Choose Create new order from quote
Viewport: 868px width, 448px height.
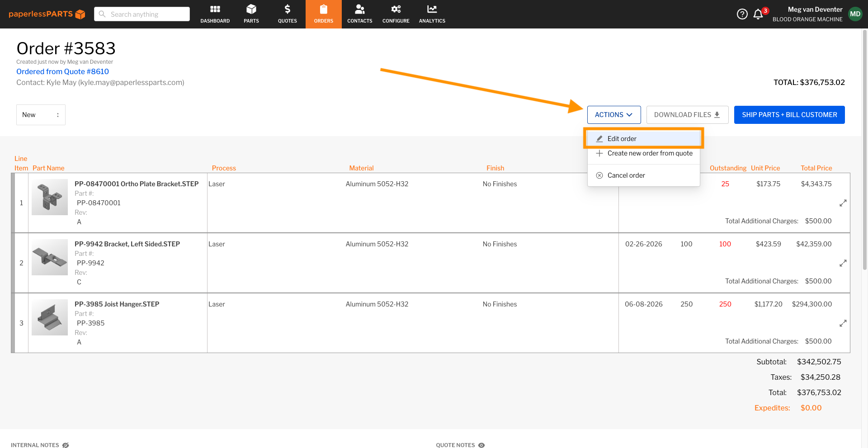pos(644,153)
